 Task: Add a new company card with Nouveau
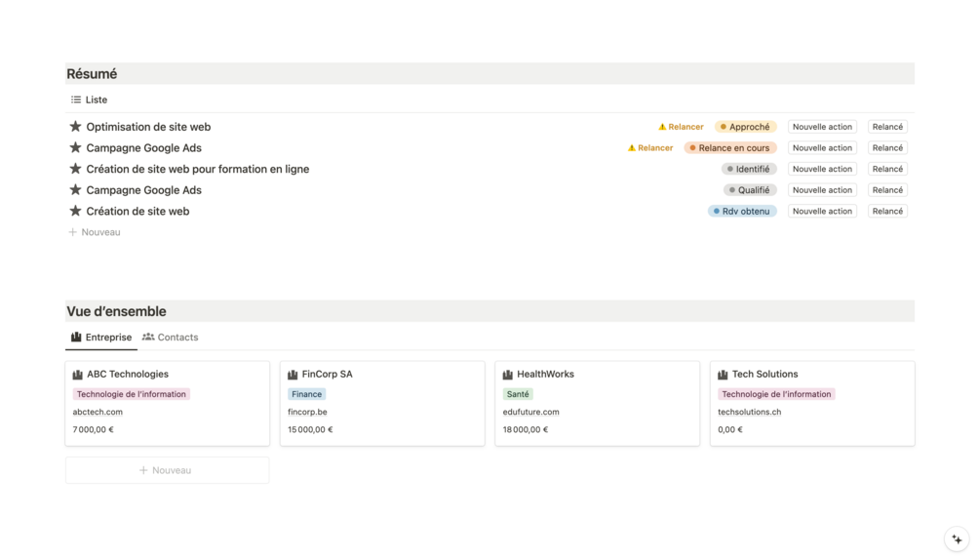pyautogui.click(x=167, y=470)
